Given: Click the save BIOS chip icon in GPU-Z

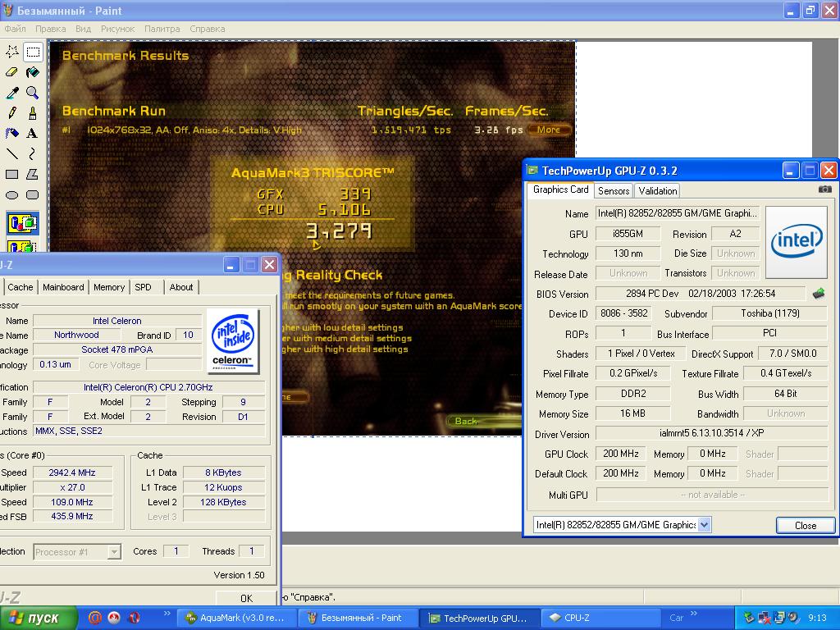Looking at the screenshot, I should click(819, 294).
